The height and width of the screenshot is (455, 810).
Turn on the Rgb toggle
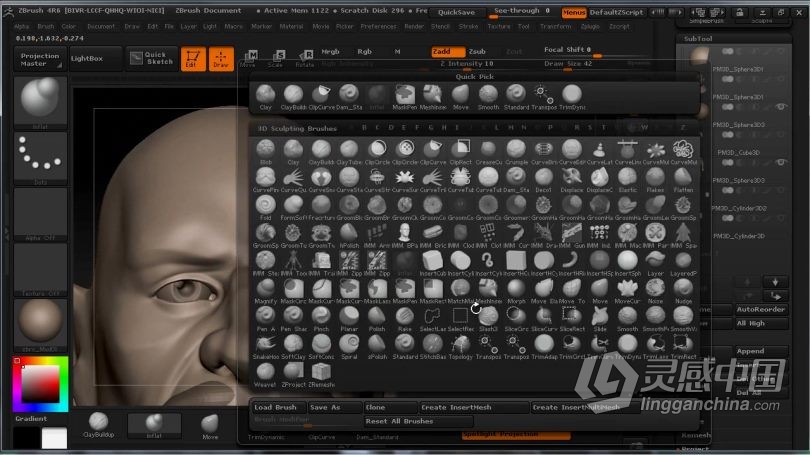[x=365, y=52]
